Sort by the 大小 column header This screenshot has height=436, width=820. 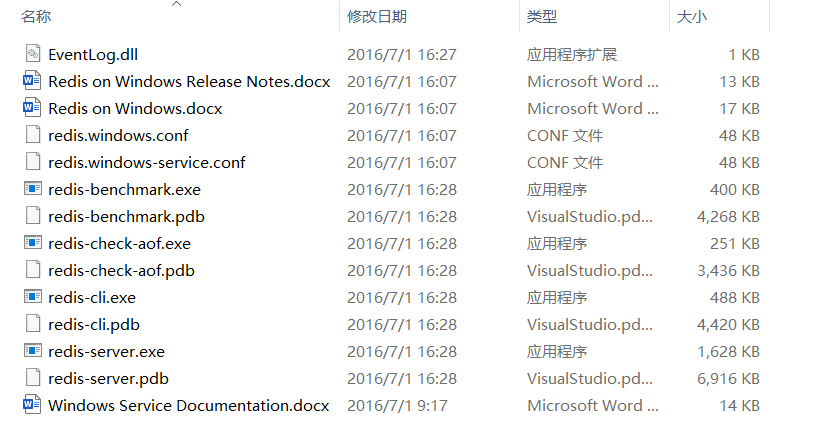coord(692,17)
